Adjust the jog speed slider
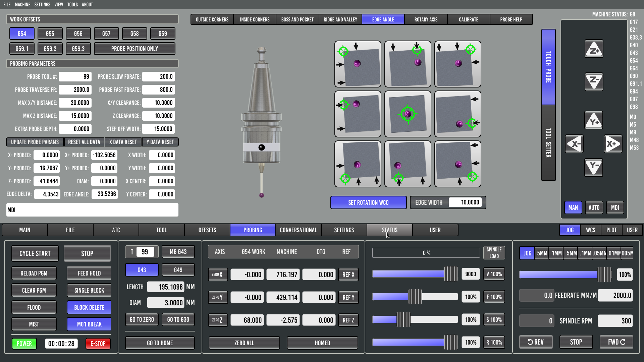 click(566, 275)
